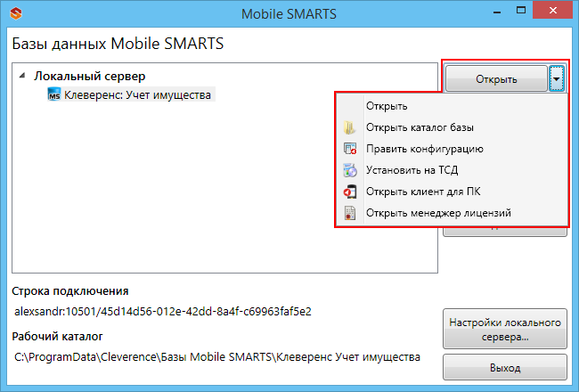Select the Локальный сервер tree label
Viewport: 579px width, 392px height.
(x=90, y=76)
